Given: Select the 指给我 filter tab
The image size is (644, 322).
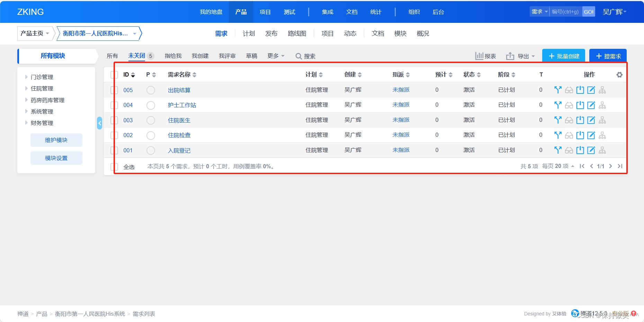Looking at the screenshot, I should tap(173, 56).
